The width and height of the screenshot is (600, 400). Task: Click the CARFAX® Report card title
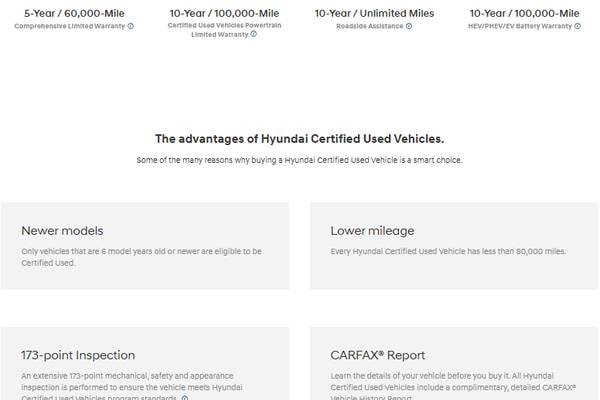pyautogui.click(x=378, y=355)
